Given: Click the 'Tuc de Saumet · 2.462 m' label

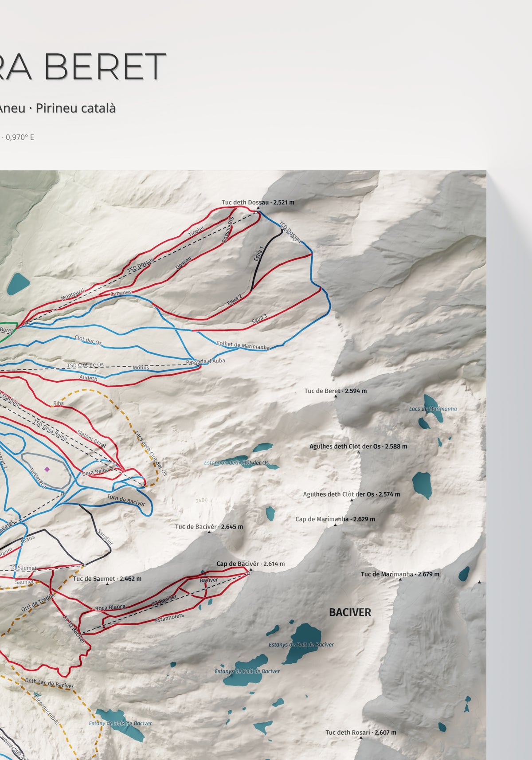Looking at the screenshot, I should [x=107, y=579].
